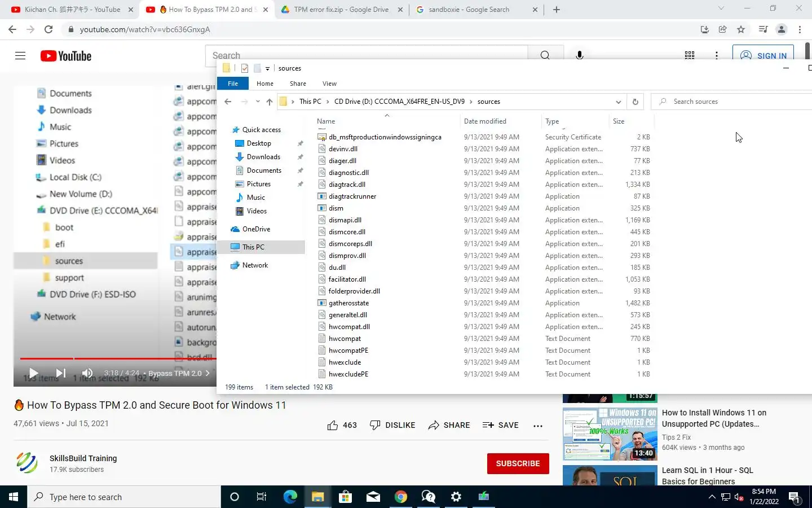Skip to the next video
This screenshot has height=508, width=812.
[61, 373]
